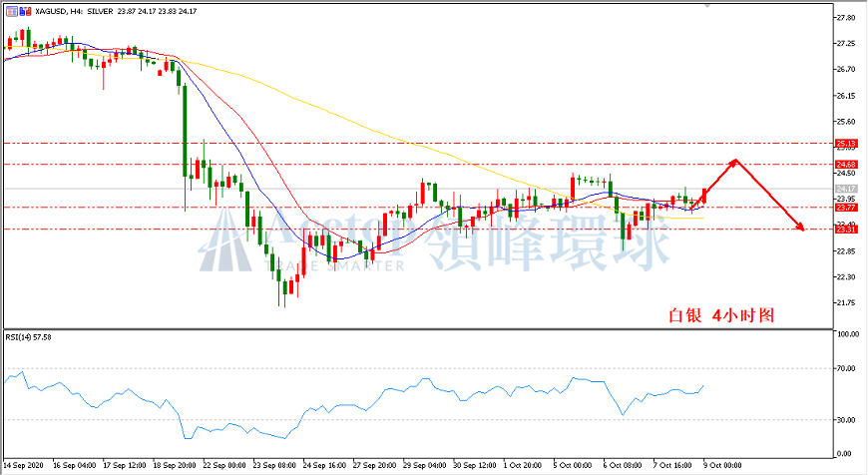868x475 pixels.
Task: Click the 23.31 red support price tag
Action: tap(846, 230)
